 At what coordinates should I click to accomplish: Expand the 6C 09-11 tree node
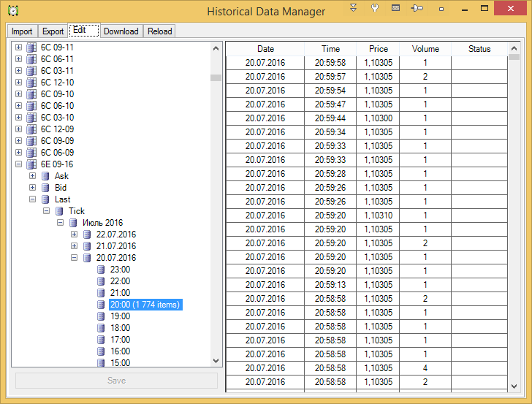(18, 47)
